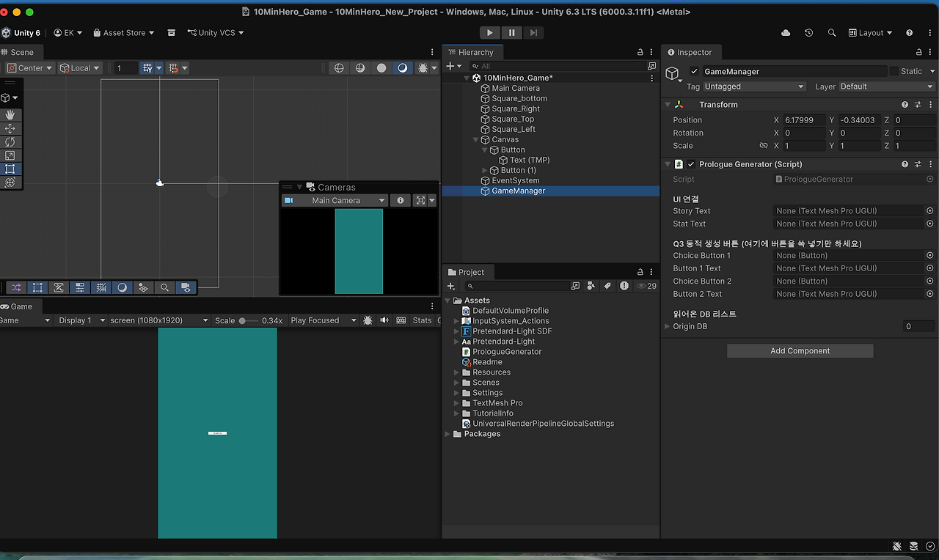
Task: Expand the Scenes folder in the Project panel
Action: point(456,382)
